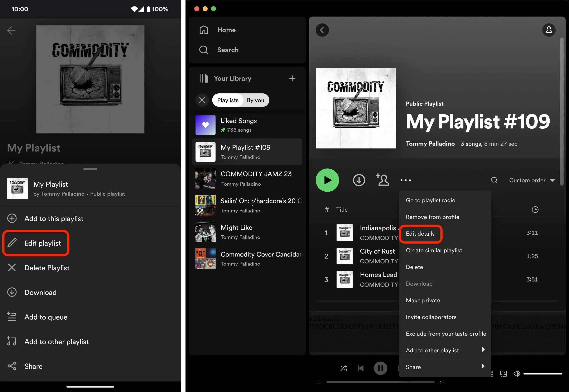
Task: Open Sailin' On r/hardcore playlist
Action: 247,205
